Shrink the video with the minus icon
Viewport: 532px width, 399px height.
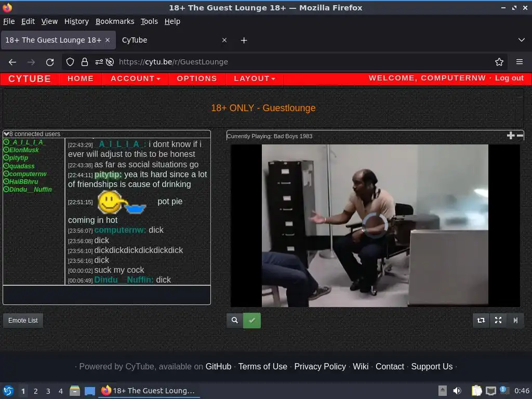coord(520,136)
